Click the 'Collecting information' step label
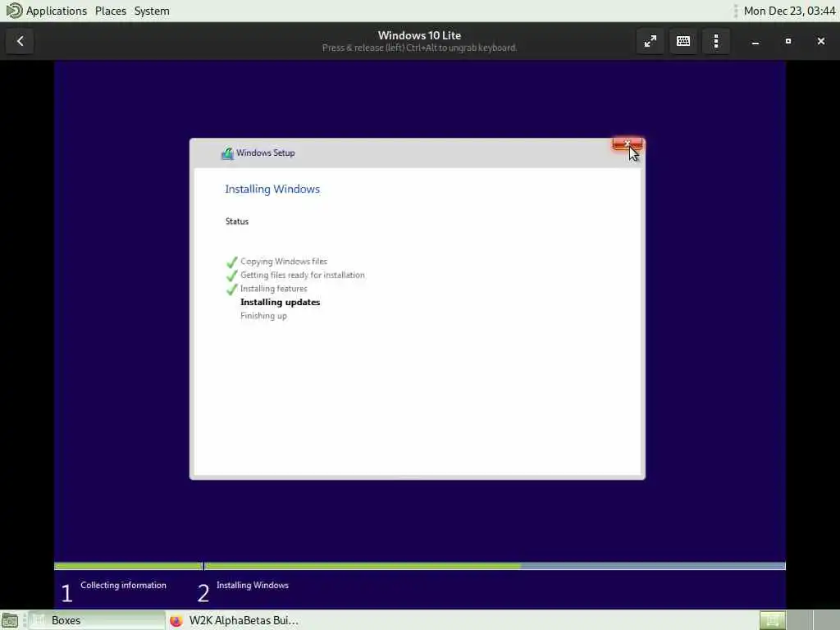840x630 pixels. click(x=123, y=585)
